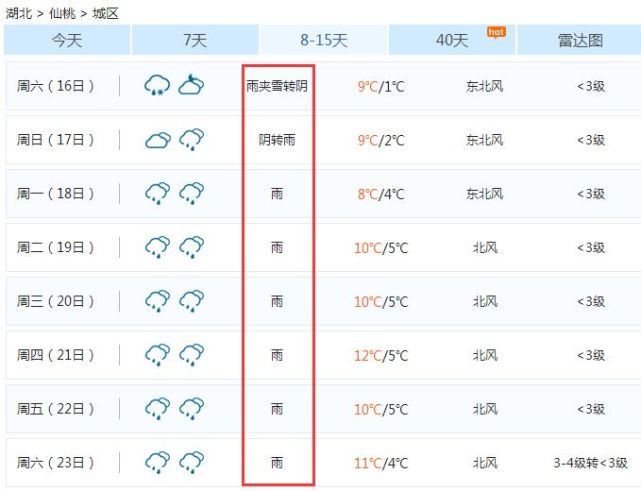Open the 40天 forecast tab
Screen dimensions: 641x491
[452, 40]
